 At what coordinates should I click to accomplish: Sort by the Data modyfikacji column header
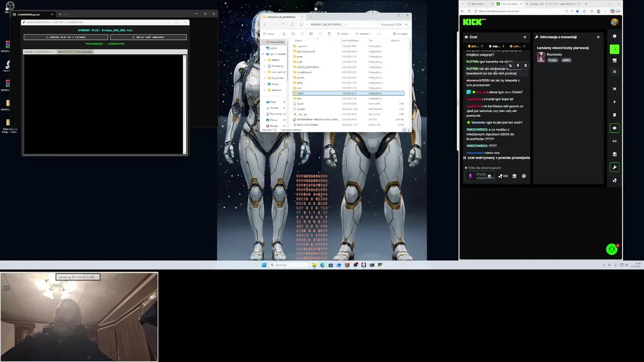click(x=350, y=40)
